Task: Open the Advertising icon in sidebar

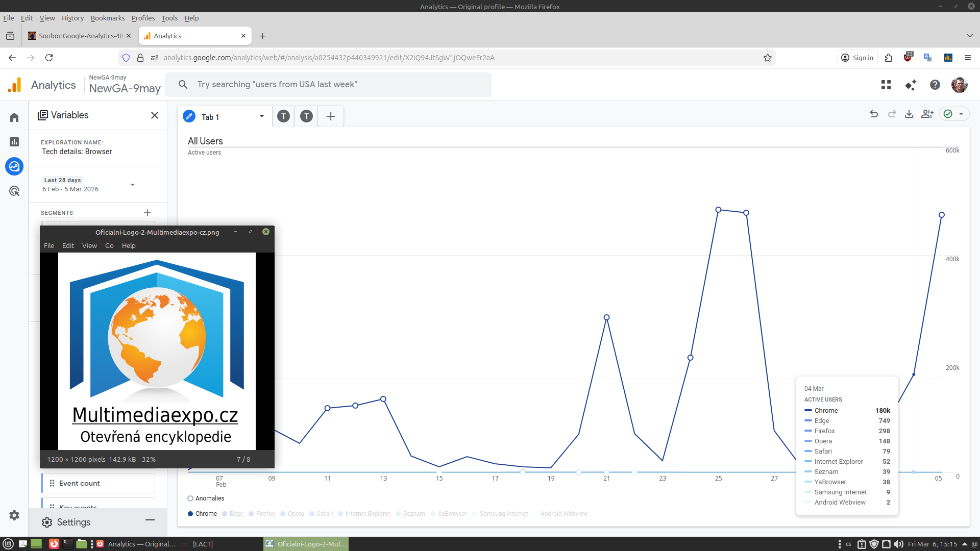Action: click(14, 191)
